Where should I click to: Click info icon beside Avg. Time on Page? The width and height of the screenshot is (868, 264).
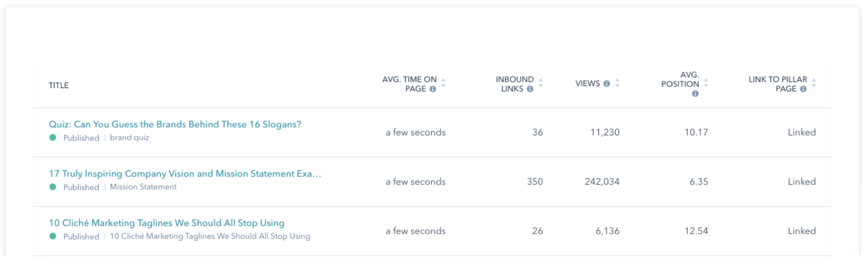click(x=433, y=89)
